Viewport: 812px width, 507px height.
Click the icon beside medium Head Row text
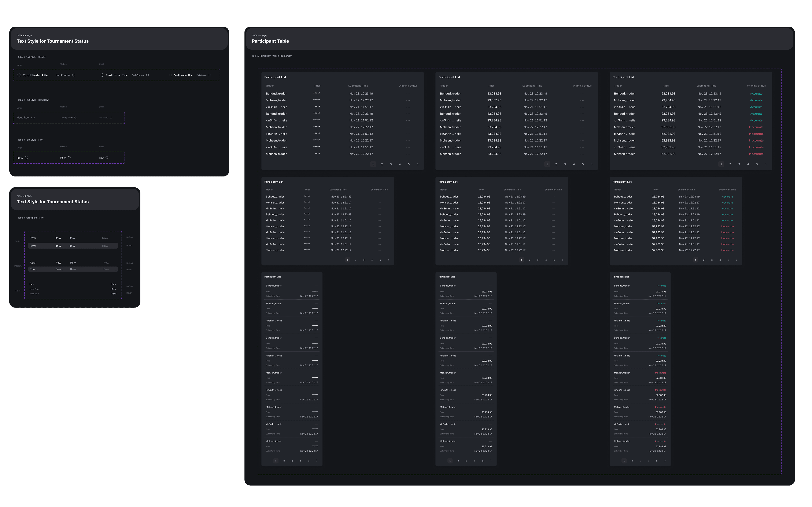coord(75,118)
